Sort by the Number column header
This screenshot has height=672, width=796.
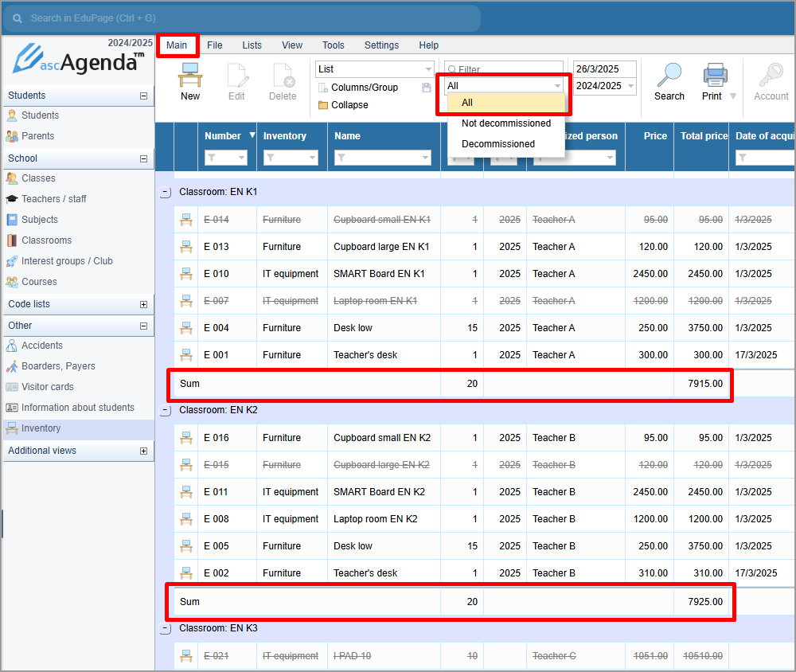(223, 136)
